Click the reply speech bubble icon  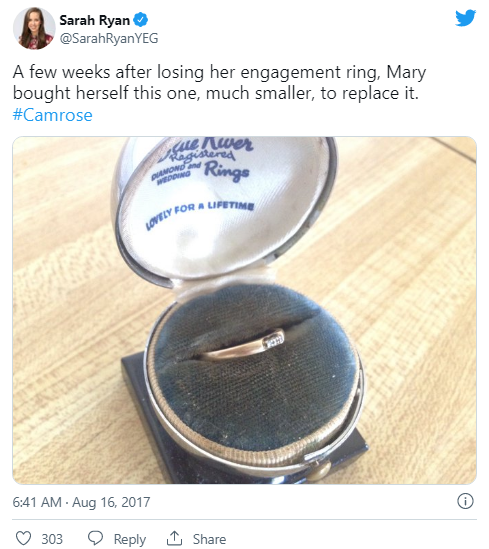[95, 538]
